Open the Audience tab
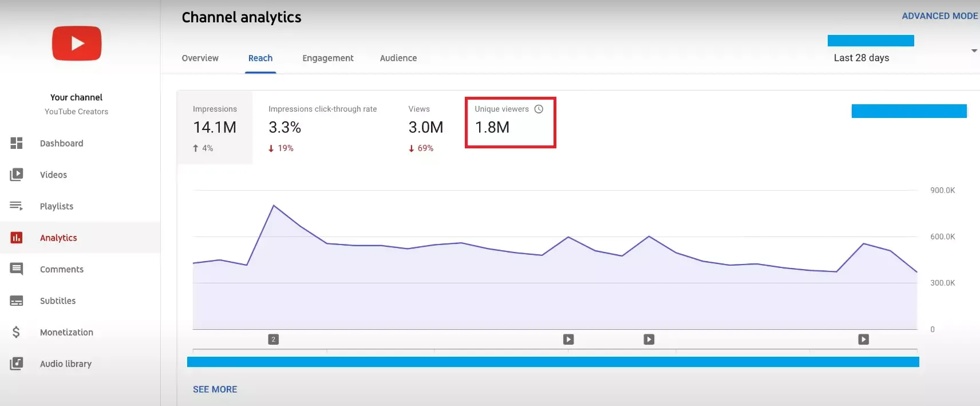 click(398, 58)
